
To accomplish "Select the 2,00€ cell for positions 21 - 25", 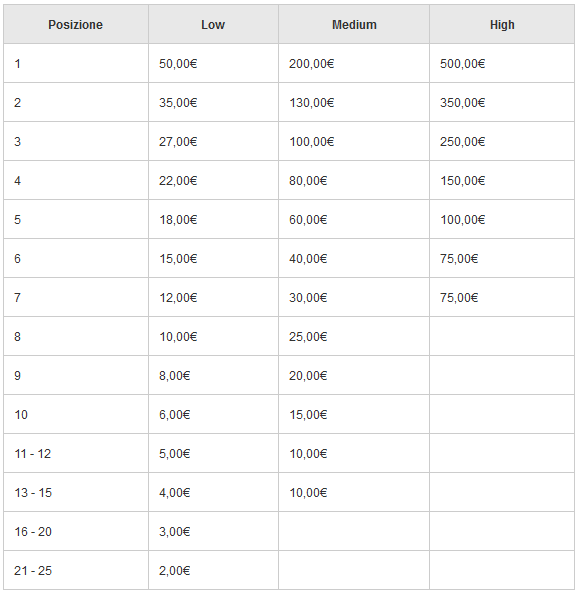I will click(213, 570).
